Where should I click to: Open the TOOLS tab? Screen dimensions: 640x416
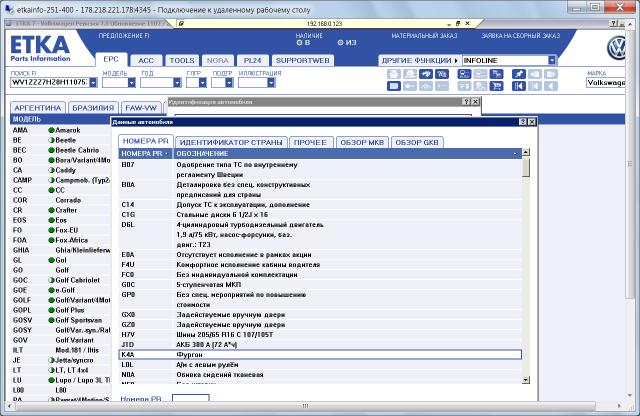click(x=182, y=60)
